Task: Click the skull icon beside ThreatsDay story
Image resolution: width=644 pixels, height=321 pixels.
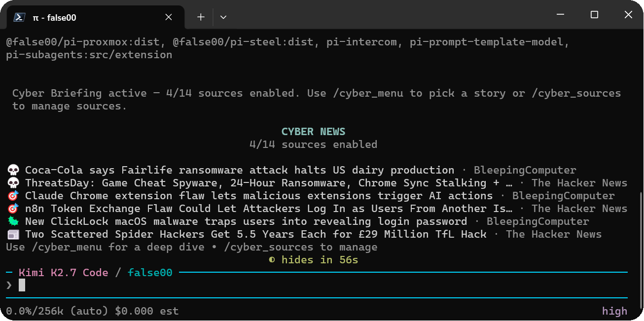Action: [x=13, y=183]
